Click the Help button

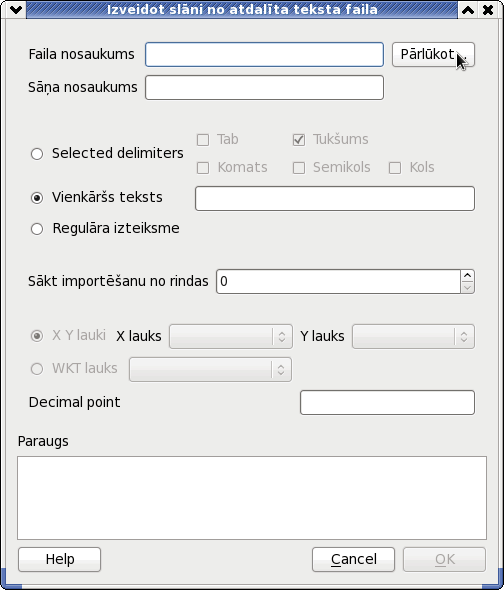59,560
